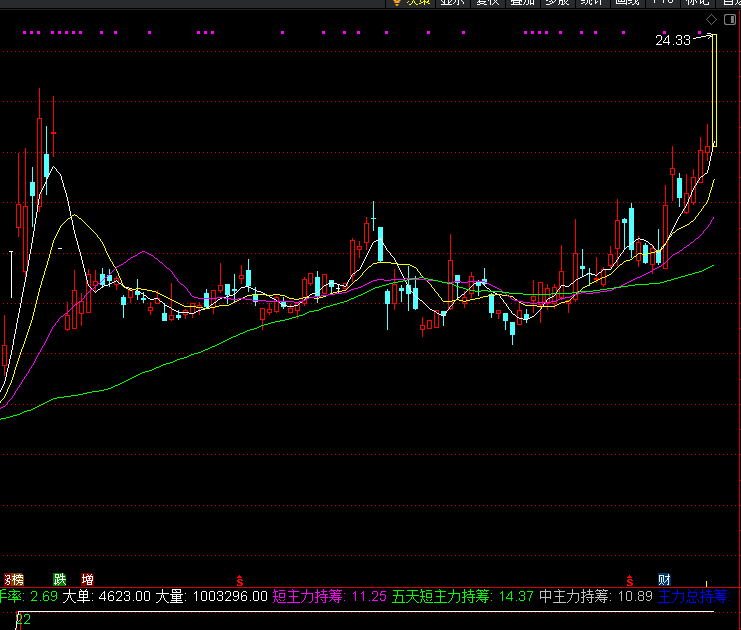The image size is (741, 630).
Task: Open the 画线 drawing tool menu
Action: tap(626, 3)
